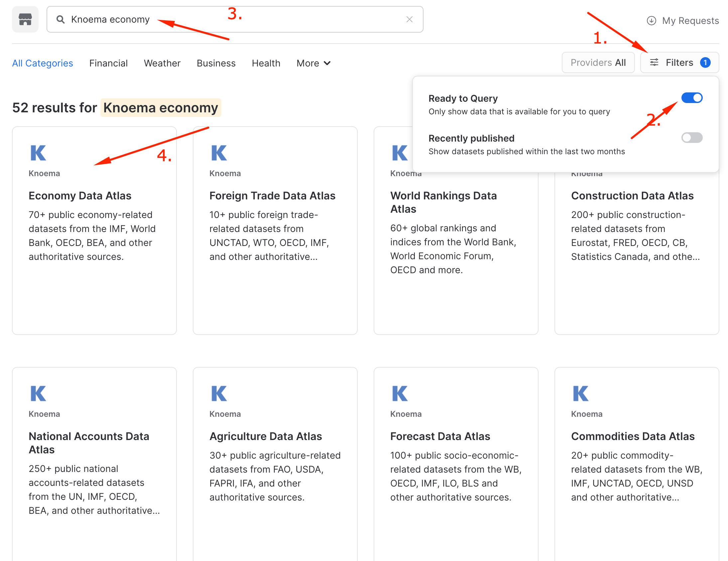Enable the Recently published toggle
Image resolution: width=728 pixels, height=561 pixels.
pyautogui.click(x=692, y=137)
